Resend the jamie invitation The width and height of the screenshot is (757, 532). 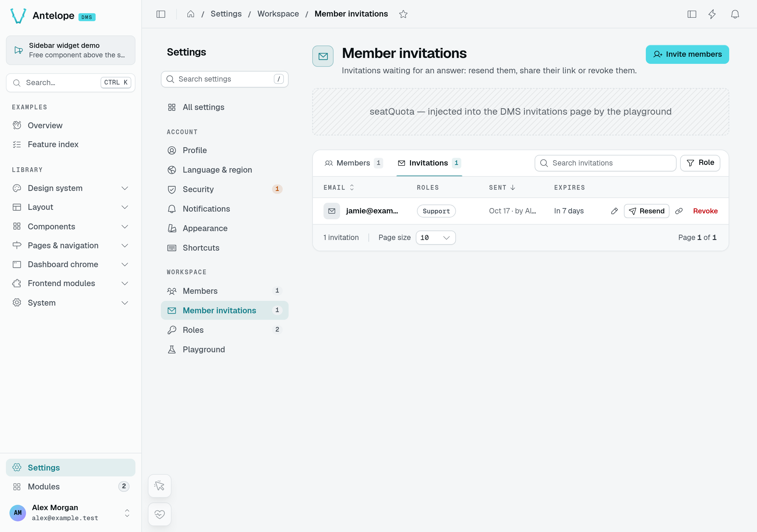point(646,211)
